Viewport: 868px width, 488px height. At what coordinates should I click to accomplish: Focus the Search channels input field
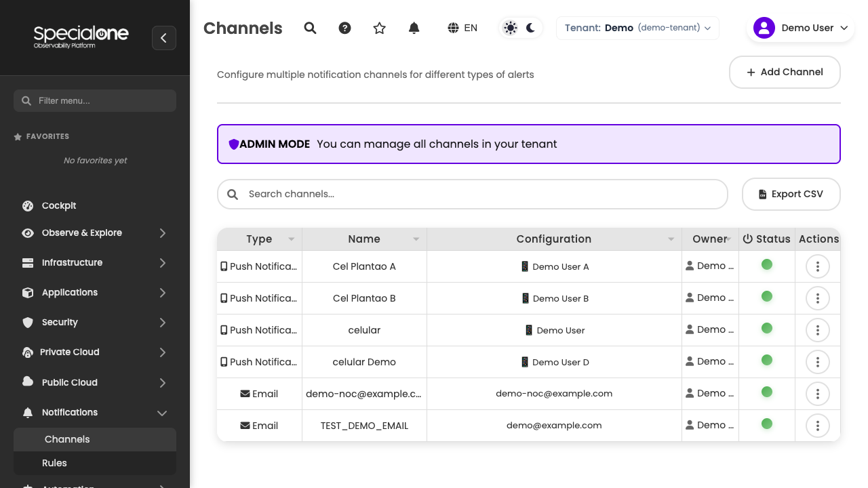pos(472,194)
